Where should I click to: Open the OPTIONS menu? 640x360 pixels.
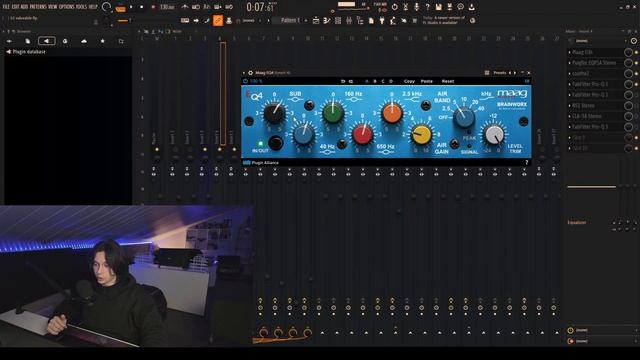coord(67,7)
